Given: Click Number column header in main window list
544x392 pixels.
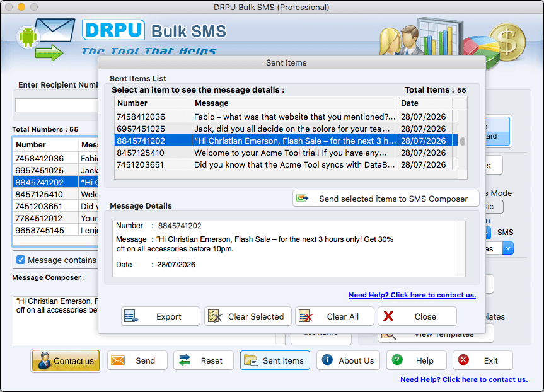Looking at the screenshot, I should (45, 145).
